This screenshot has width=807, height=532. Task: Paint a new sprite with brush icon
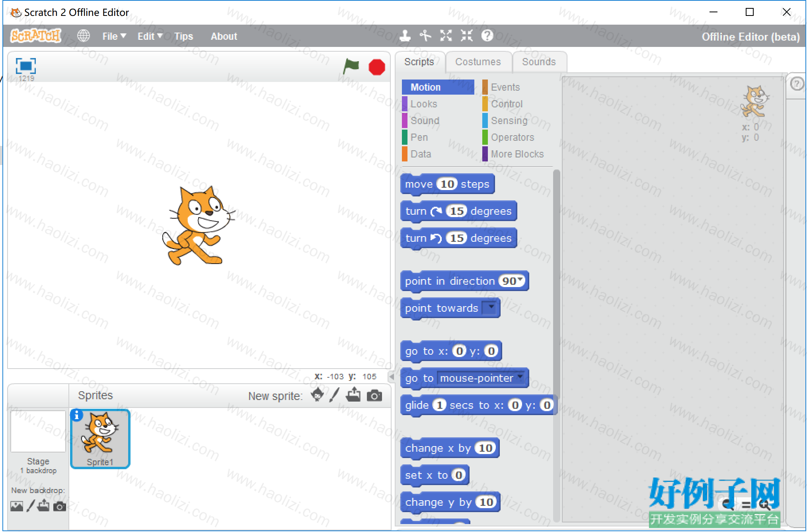334,395
